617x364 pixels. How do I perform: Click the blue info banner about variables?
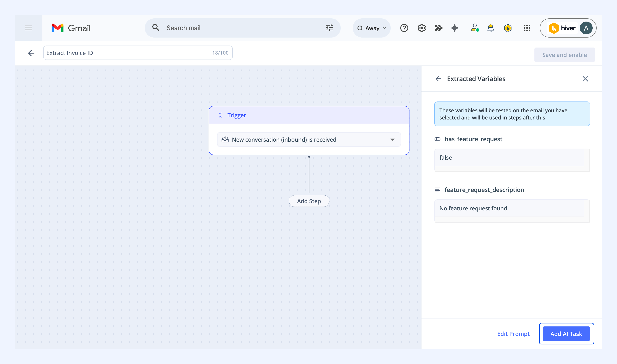512,114
